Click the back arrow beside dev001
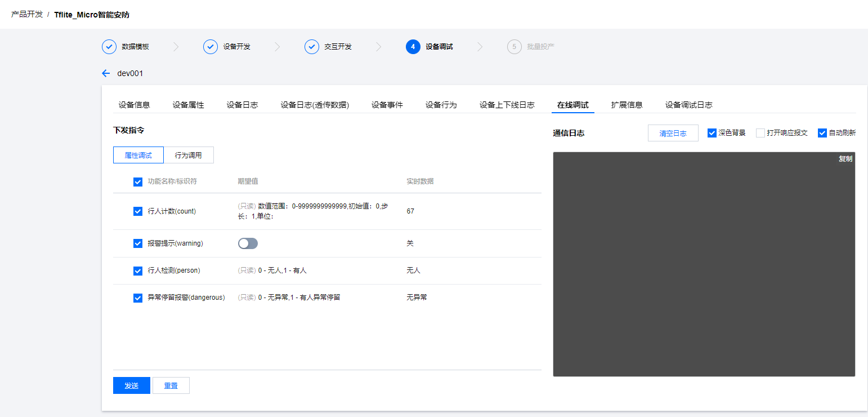This screenshot has width=868, height=417. (x=106, y=73)
